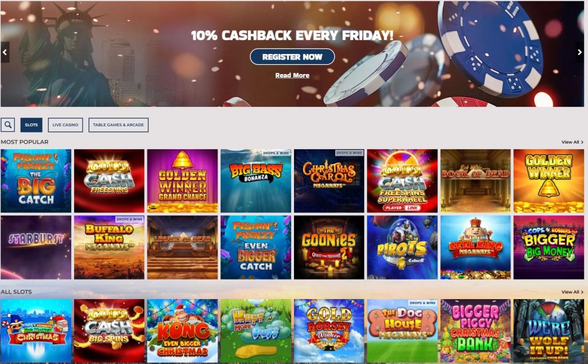Open Fishin' Frenzy The Big Catch
The width and height of the screenshot is (588, 364).
click(36, 181)
